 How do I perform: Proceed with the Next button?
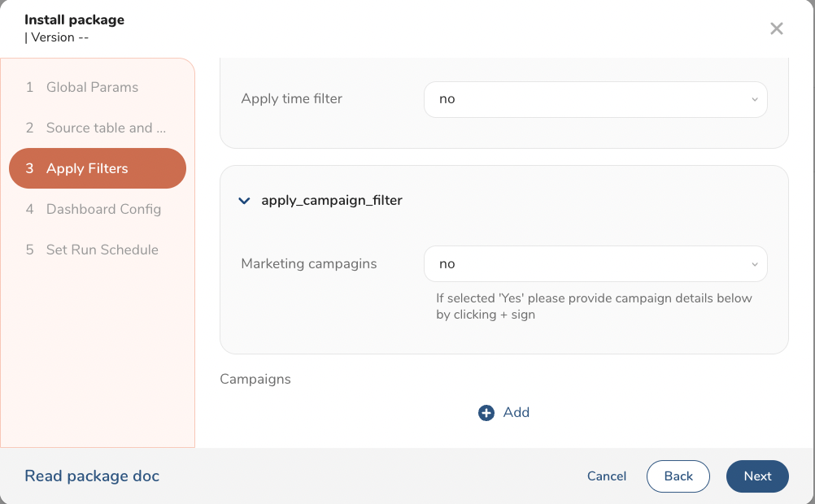pos(756,476)
